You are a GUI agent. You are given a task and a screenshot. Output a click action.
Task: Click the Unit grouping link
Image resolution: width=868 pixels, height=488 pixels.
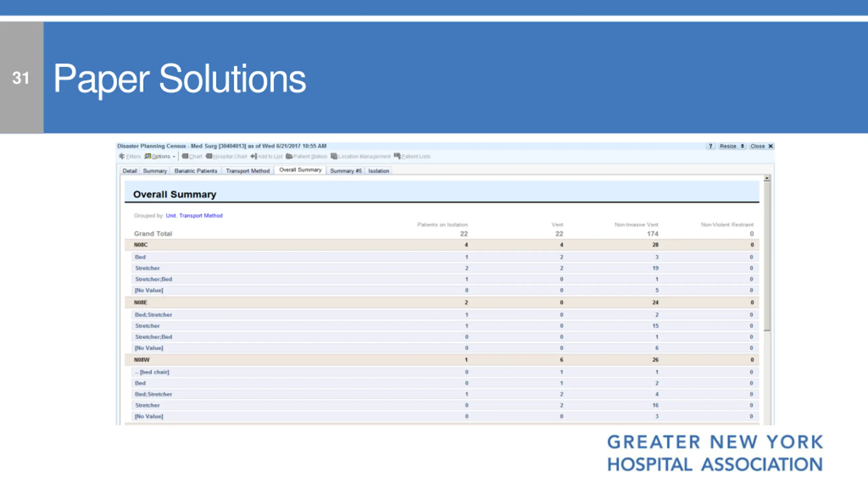pos(171,216)
